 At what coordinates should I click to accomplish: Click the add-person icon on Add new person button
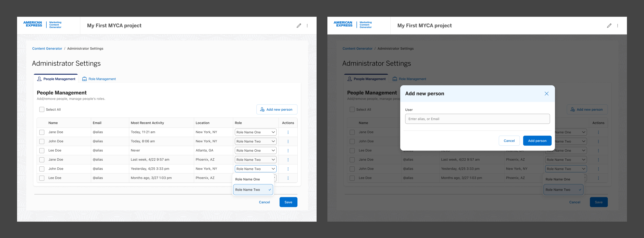click(x=262, y=109)
